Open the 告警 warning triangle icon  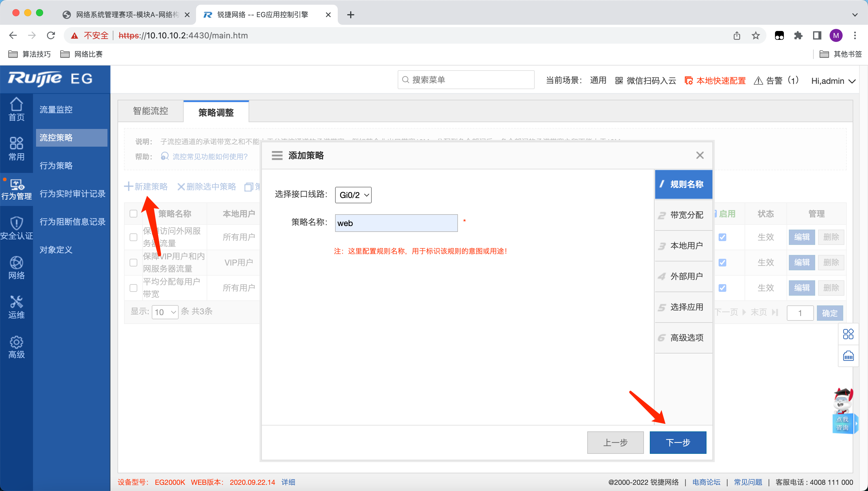click(x=758, y=81)
